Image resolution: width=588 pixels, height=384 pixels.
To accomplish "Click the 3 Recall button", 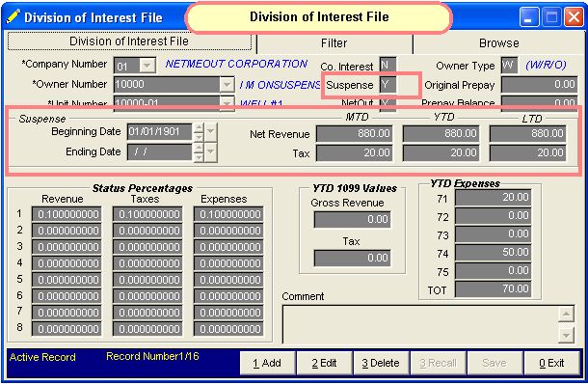I will tap(438, 363).
